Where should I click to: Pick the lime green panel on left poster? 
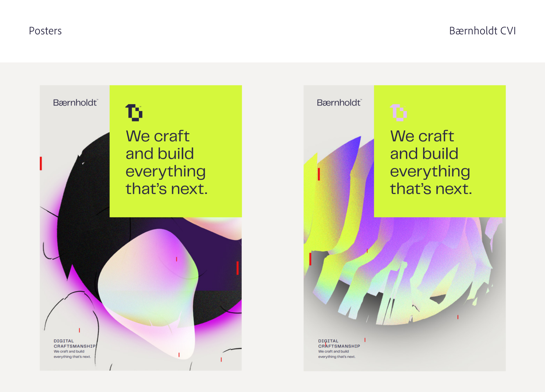click(x=176, y=151)
